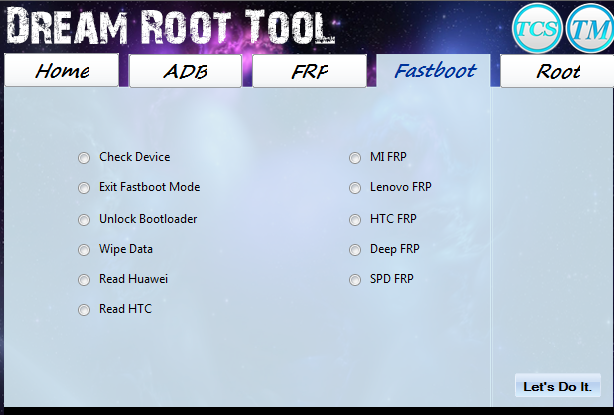The image size is (614, 415).
Task: Click the TCS round logo icon
Action: (x=537, y=28)
